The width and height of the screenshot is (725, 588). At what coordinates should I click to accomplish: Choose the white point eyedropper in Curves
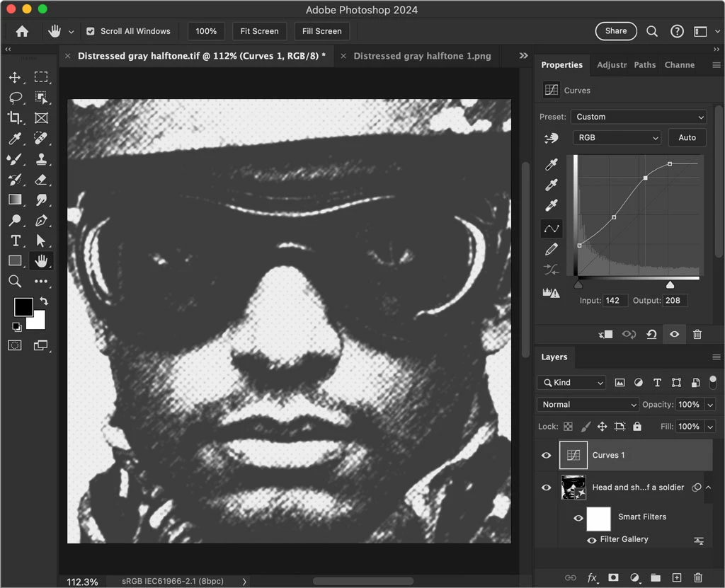point(551,205)
